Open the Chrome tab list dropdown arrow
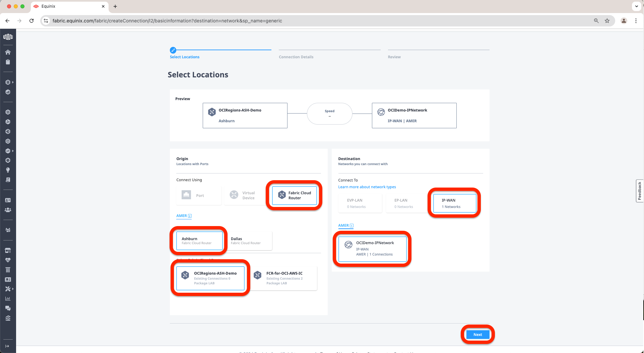Image resolution: width=644 pixels, height=353 pixels. [x=636, y=6]
